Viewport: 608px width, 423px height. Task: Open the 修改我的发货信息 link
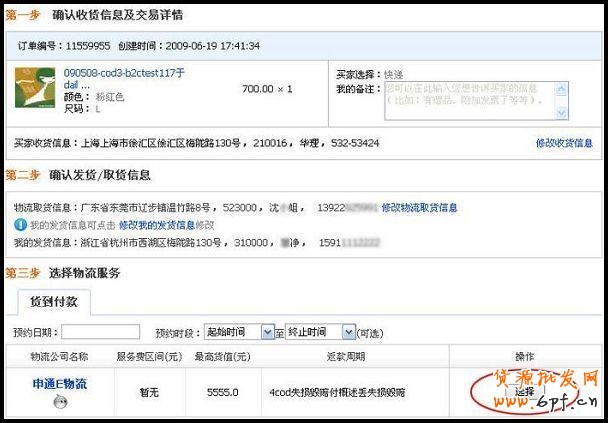point(156,226)
